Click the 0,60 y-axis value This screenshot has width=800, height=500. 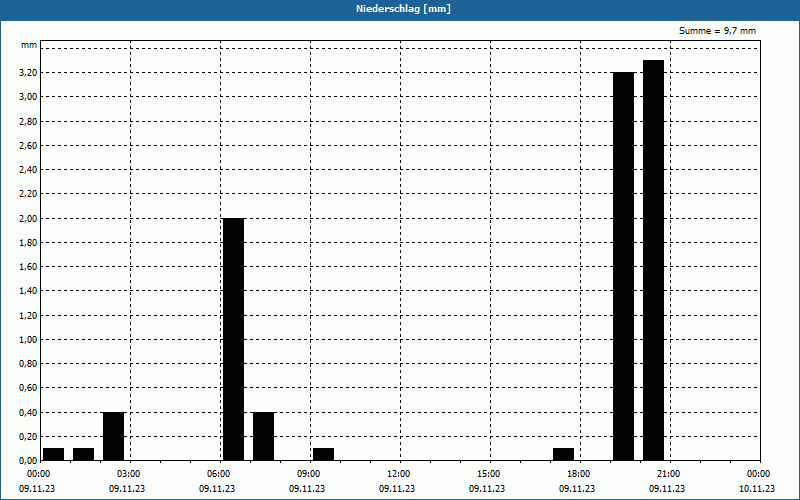(x=28, y=388)
